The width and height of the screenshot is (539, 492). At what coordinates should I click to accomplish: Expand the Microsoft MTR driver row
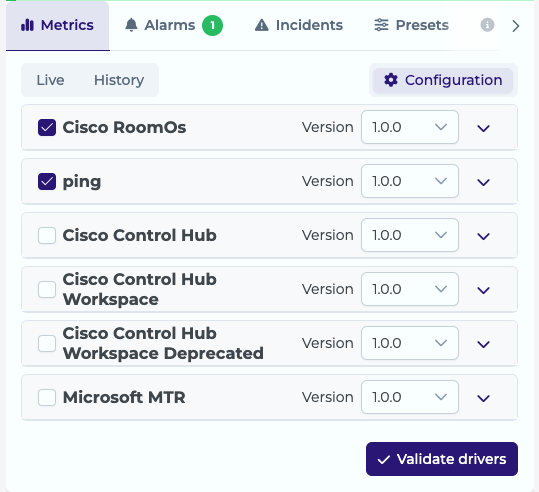[x=483, y=398]
